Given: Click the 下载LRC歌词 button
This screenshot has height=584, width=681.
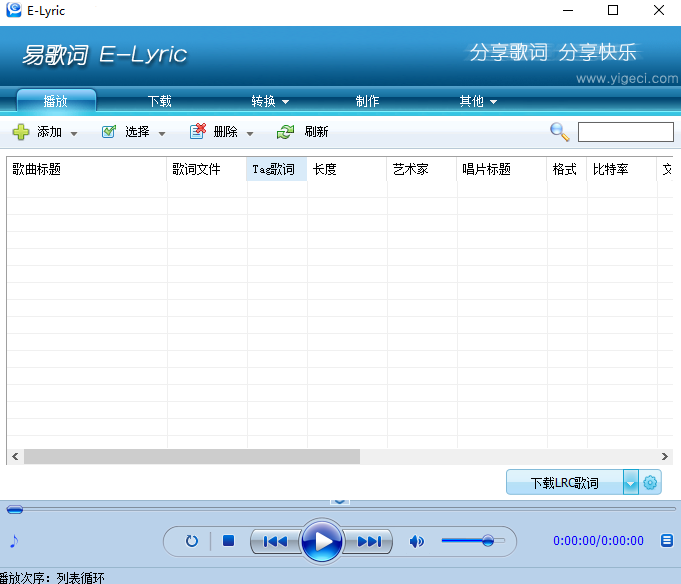Looking at the screenshot, I should 565,483.
